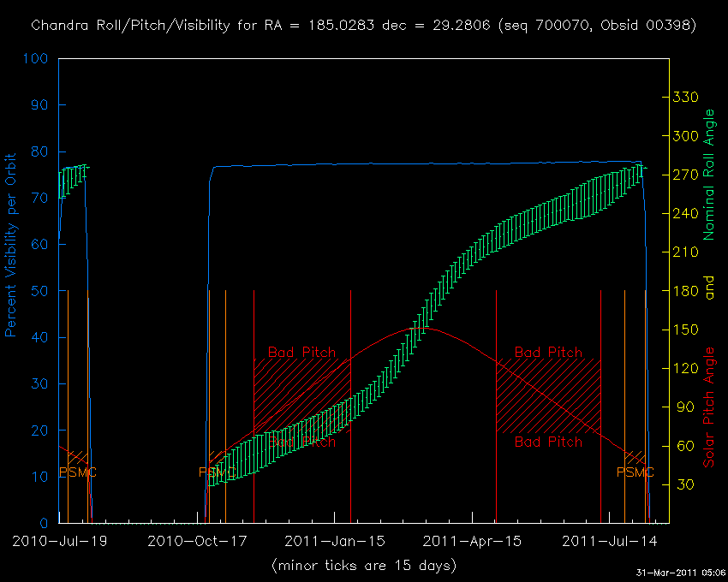Select the 2010-Oct-17 date label

click(198, 541)
